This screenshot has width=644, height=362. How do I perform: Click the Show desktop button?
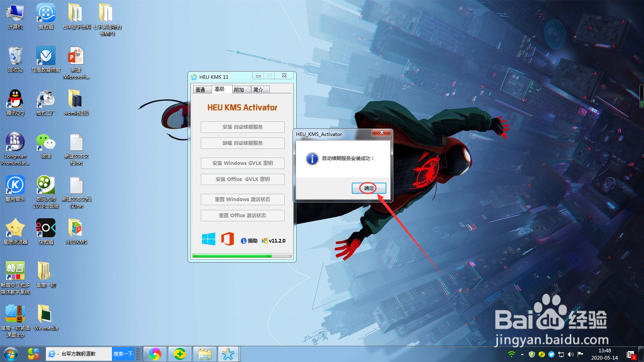(x=642, y=354)
